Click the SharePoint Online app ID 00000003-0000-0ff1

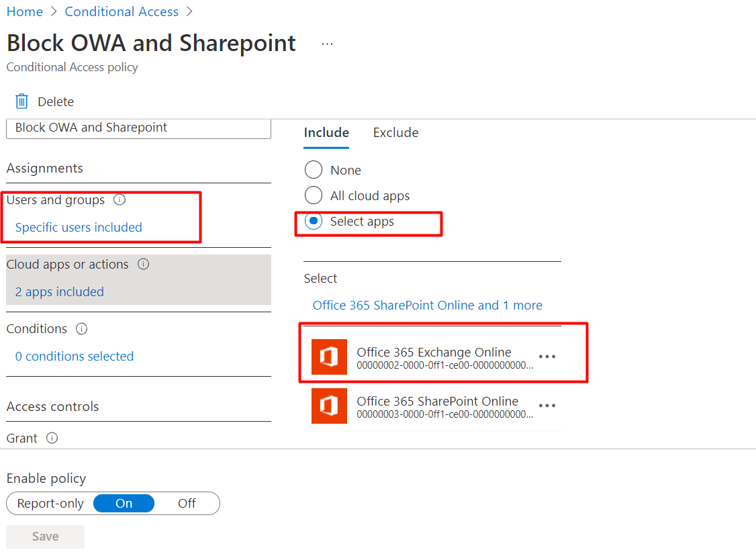click(x=444, y=414)
